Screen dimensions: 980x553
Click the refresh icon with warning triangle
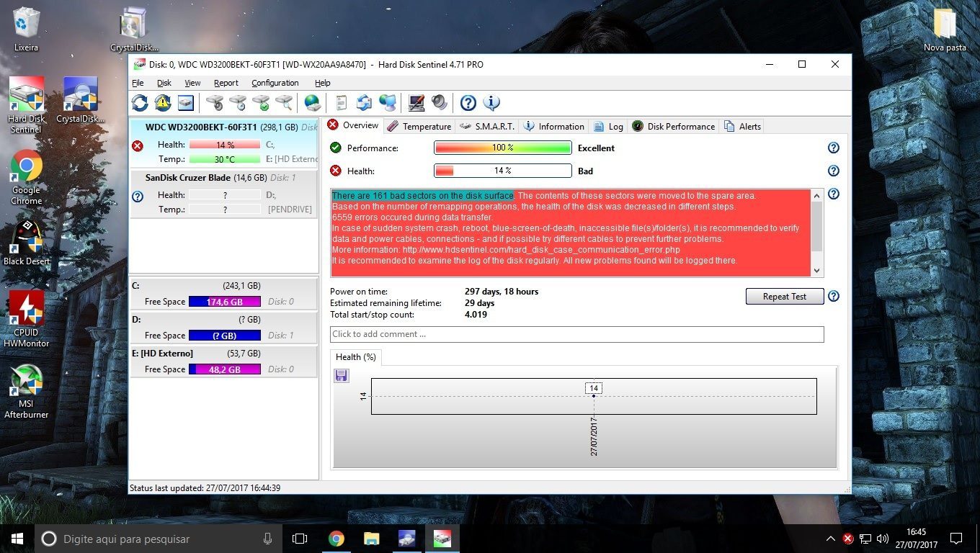tap(163, 103)
